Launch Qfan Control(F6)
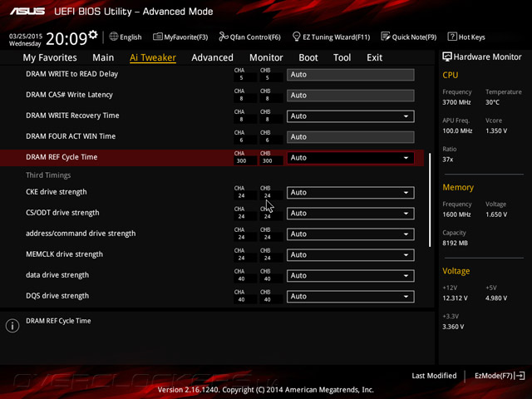The height and width of the screenshot is (399, 532). tap(250, 37)
